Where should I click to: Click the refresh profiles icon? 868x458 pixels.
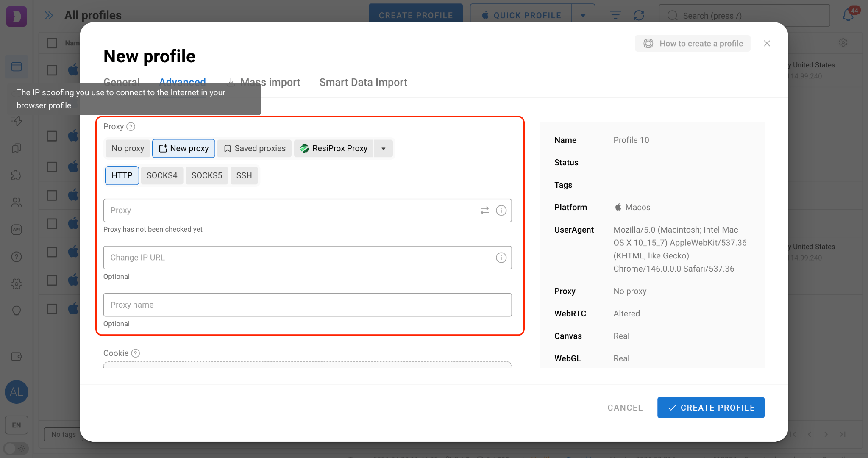point(639,16)
